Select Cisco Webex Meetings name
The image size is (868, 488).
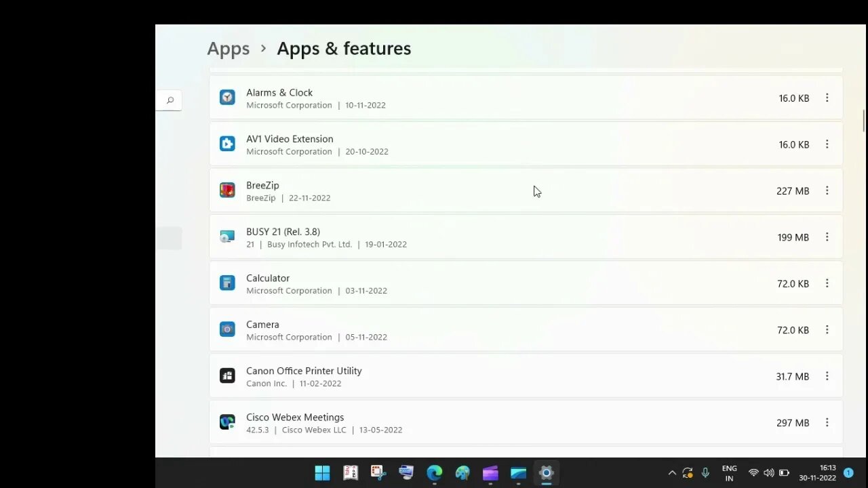pos(295,418)
